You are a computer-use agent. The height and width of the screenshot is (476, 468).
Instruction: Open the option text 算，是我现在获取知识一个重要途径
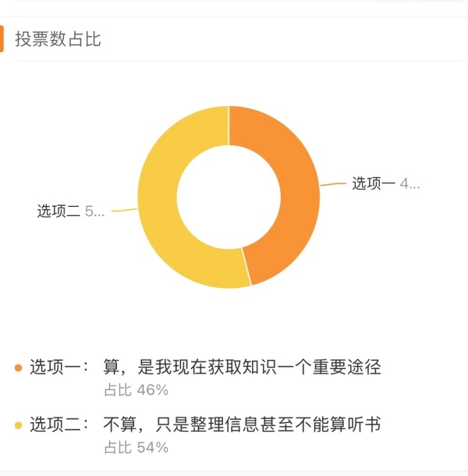pos(242,368)
